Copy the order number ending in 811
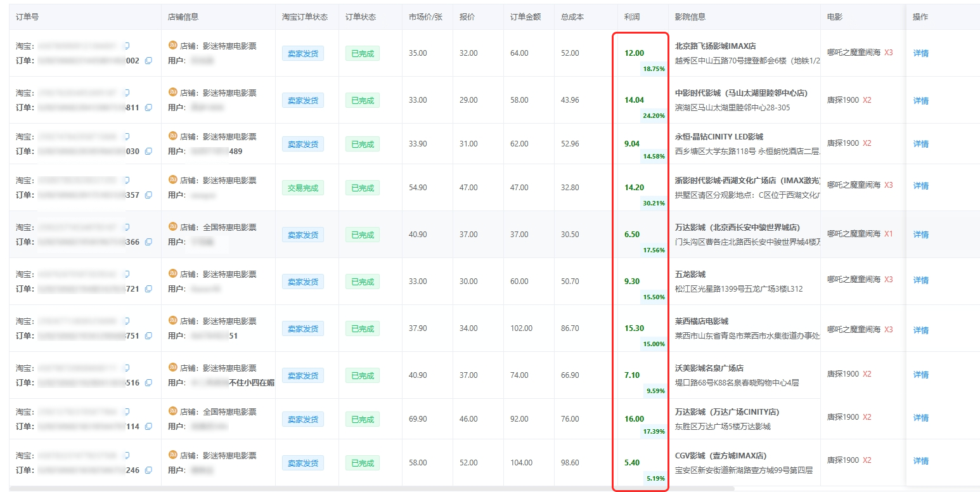This screenshot has width=980, height=492. [148, 108]
